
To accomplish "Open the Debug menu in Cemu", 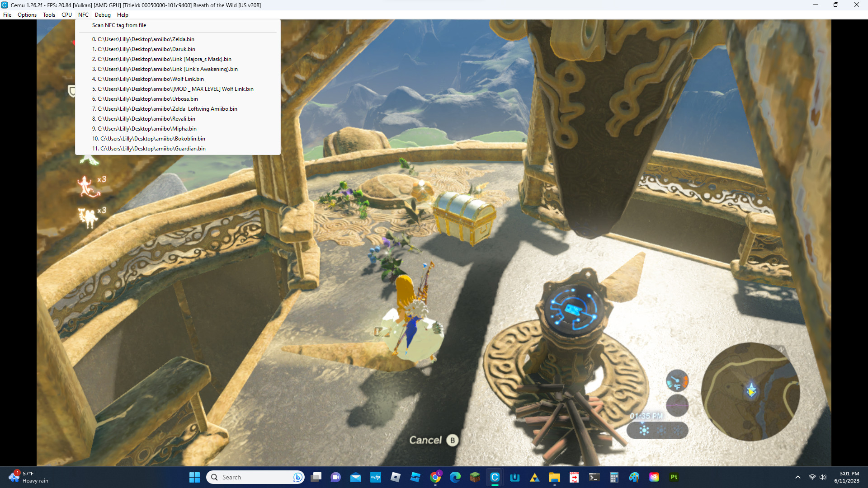I will [102, 14].
